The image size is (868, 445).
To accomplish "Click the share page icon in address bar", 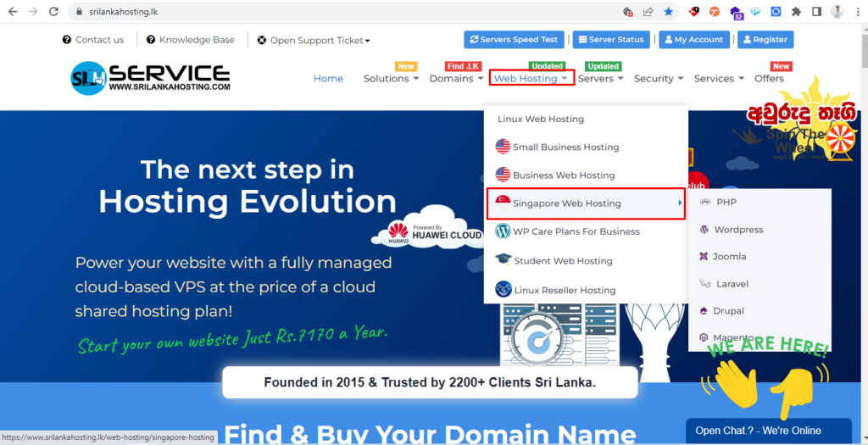I will coord(648,12).
